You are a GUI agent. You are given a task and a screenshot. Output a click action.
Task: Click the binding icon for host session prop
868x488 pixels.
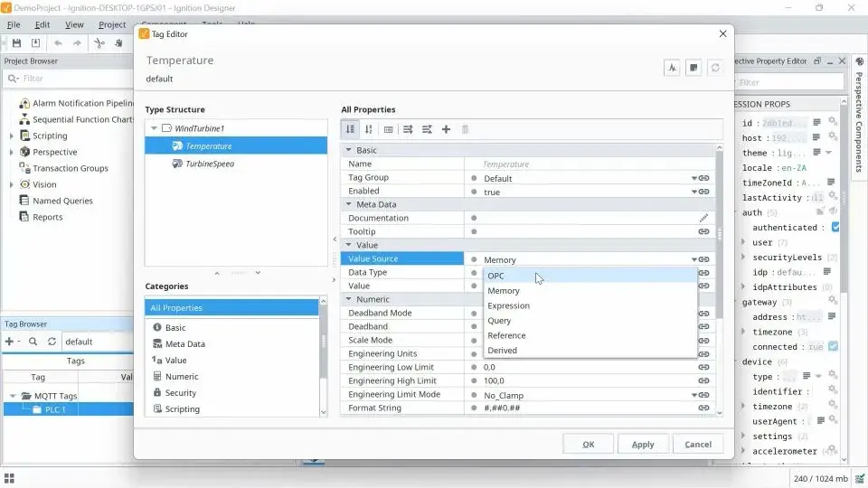coord(832,136)
